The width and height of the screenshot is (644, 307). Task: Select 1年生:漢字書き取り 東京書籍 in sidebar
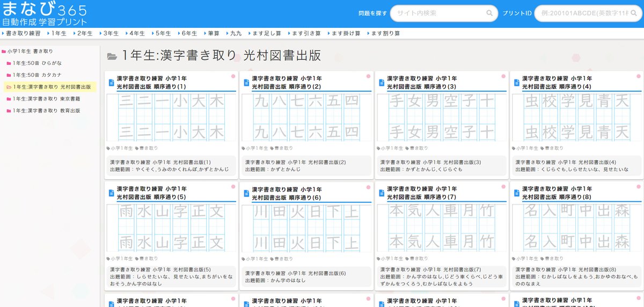(47, 99)
